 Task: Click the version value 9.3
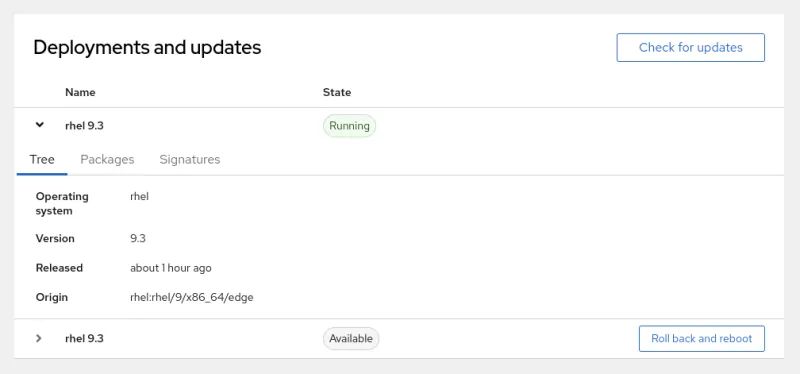click(138, 238)
